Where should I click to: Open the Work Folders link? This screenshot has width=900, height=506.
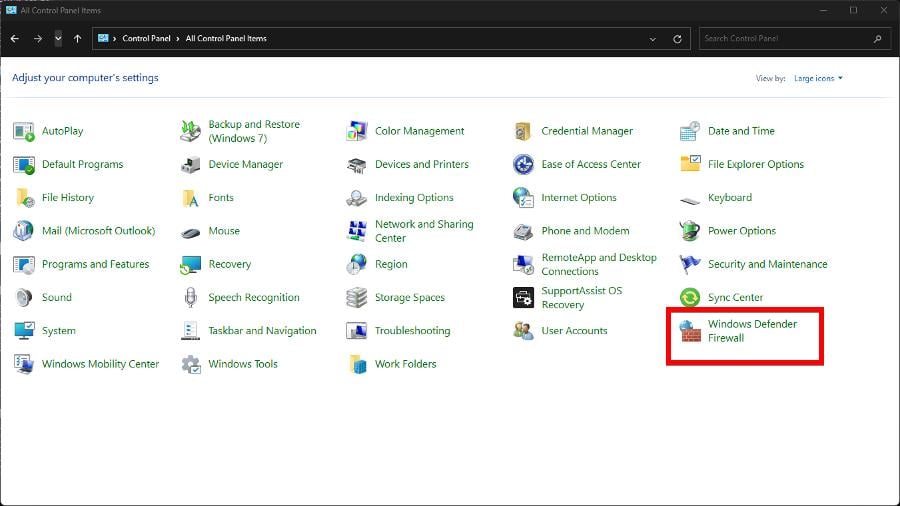pyautogui.click(x=406, y=364)
